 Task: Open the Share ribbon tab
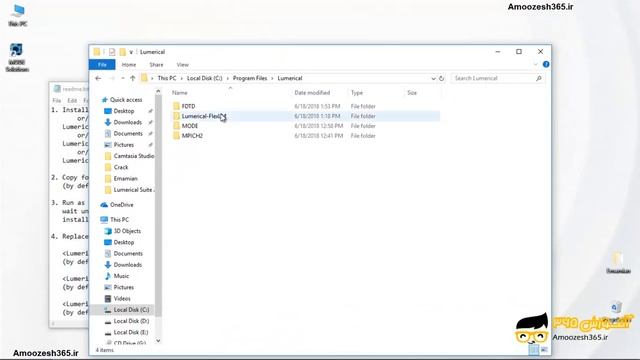pos(156,64)
